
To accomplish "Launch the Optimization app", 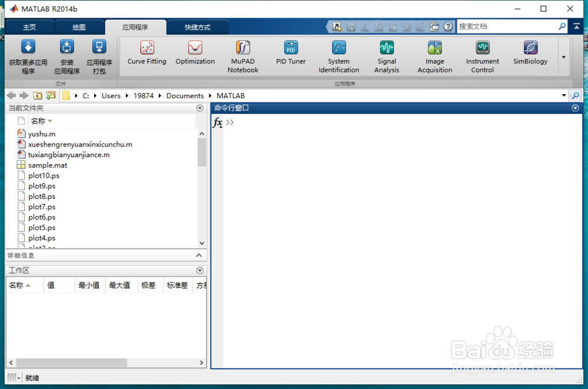I will pyautogui.click(x=195, y=52).
